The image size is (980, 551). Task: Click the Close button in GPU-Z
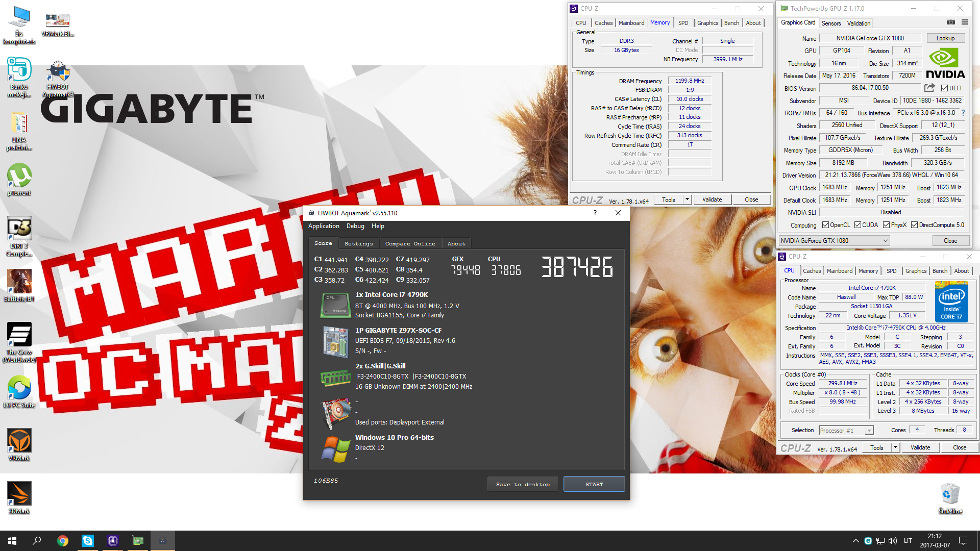950,241
